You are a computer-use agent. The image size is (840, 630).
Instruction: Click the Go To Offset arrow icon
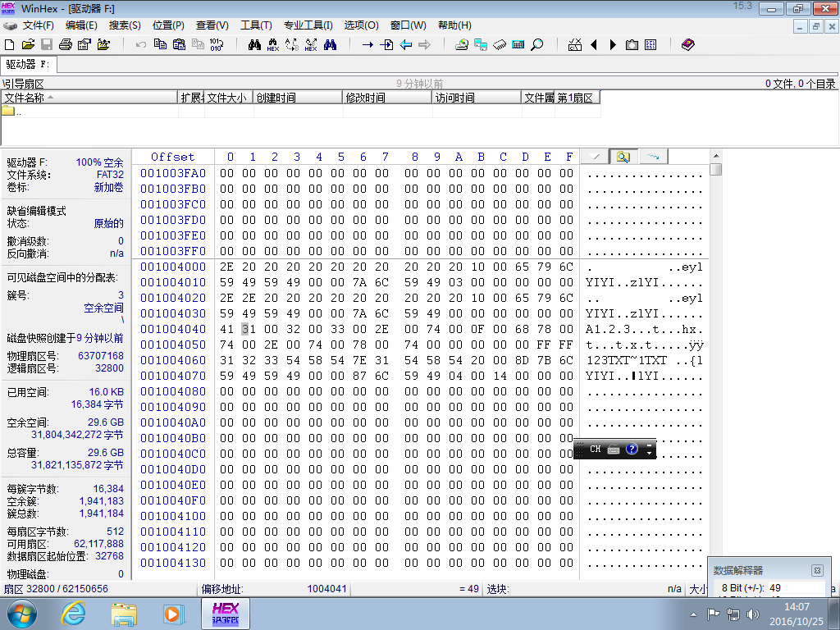click(x=367, y=44)
